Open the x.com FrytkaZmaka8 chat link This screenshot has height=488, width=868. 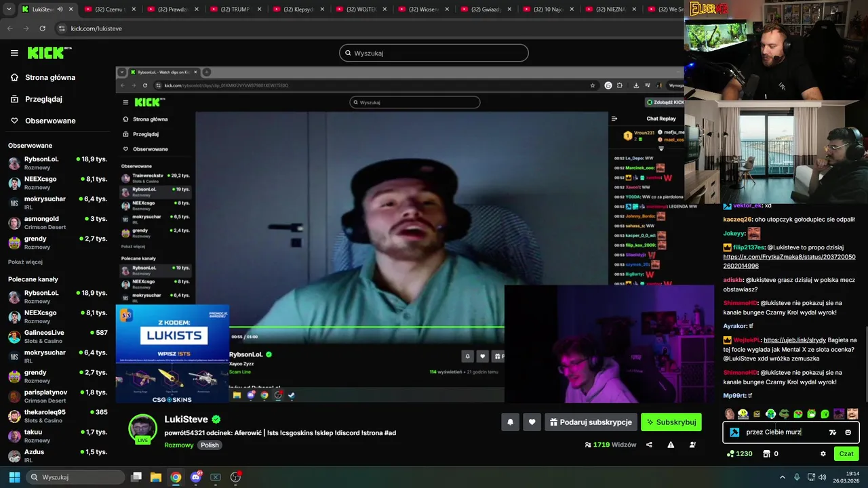click(x=789, y=262)
